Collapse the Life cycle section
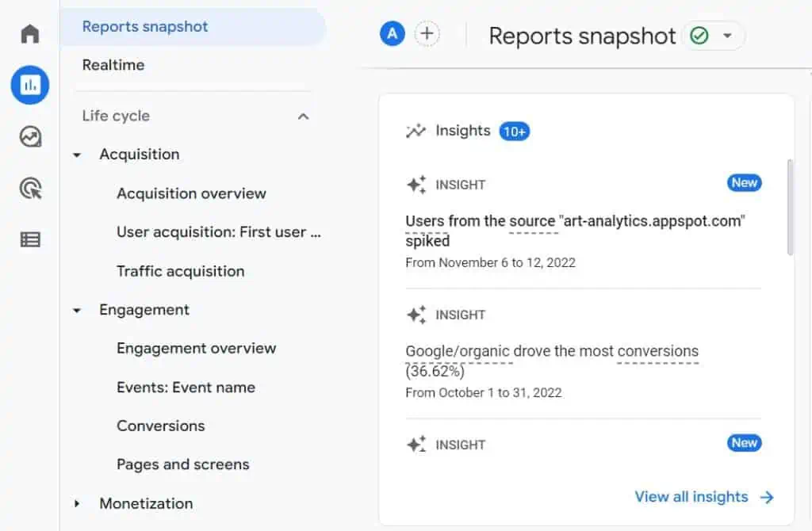This screenshot has height=531, width=812. [303, 116]
